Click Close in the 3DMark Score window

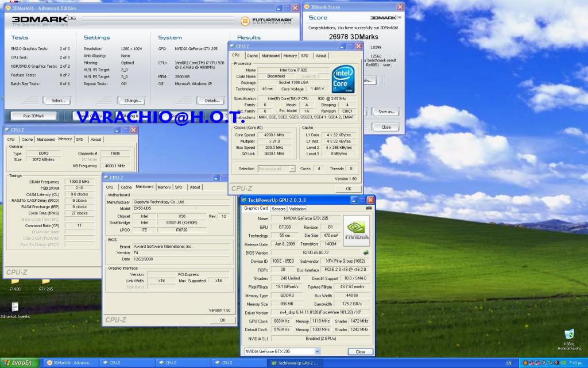386,127
